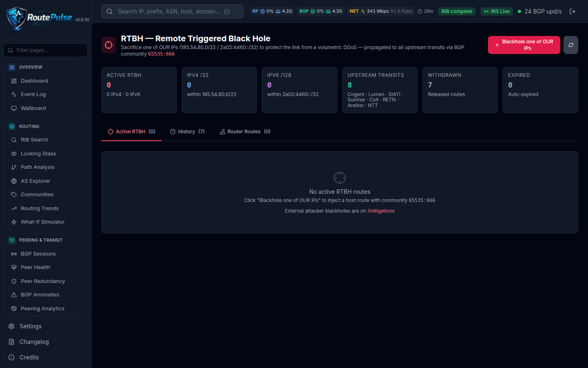588x368 pixels.
Task: Click the RIS Live status badge
Action: pyautogui.click(x=497, y=11)
